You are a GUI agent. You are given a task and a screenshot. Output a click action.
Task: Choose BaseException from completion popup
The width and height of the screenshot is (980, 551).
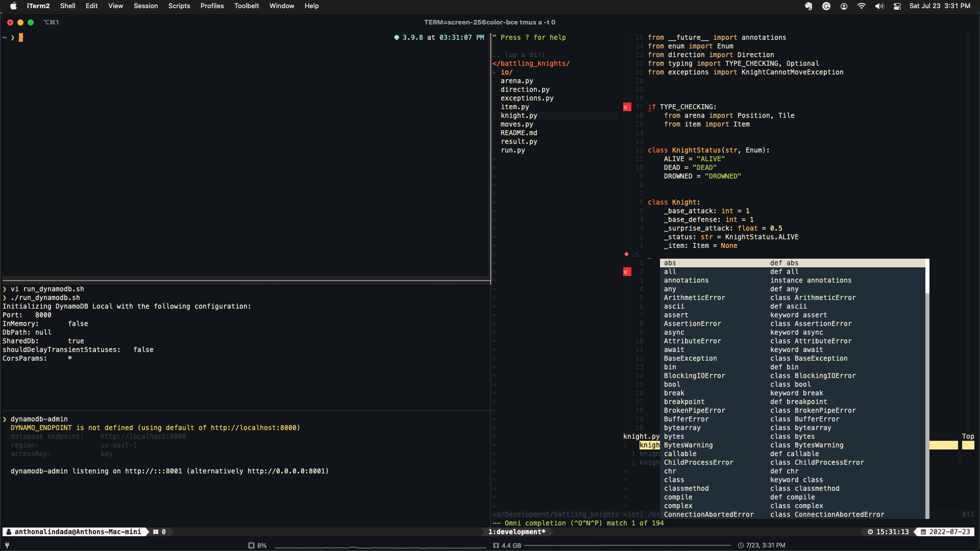tap(690, 359)
